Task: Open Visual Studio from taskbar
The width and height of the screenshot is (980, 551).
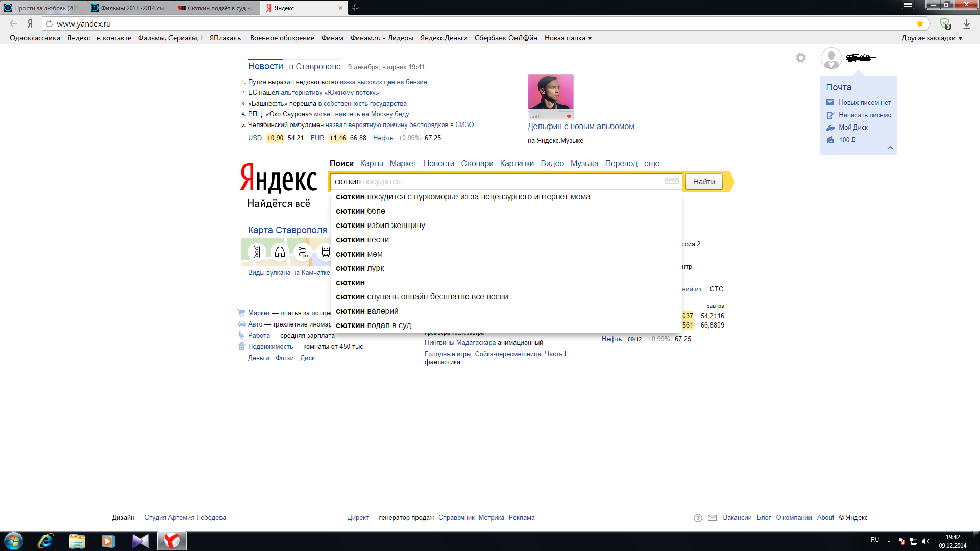Action: pyautogui.click(x=140, y=541)
